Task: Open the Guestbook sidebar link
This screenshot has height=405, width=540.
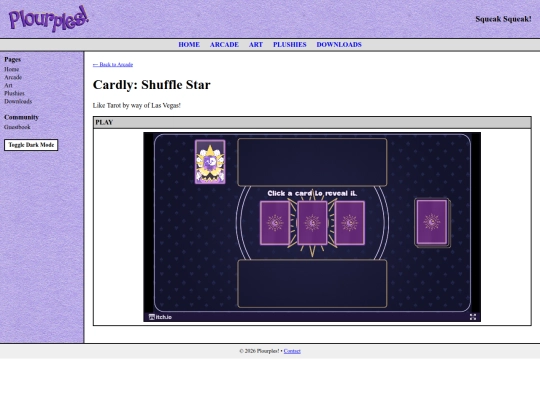Action: coord(17,127)
